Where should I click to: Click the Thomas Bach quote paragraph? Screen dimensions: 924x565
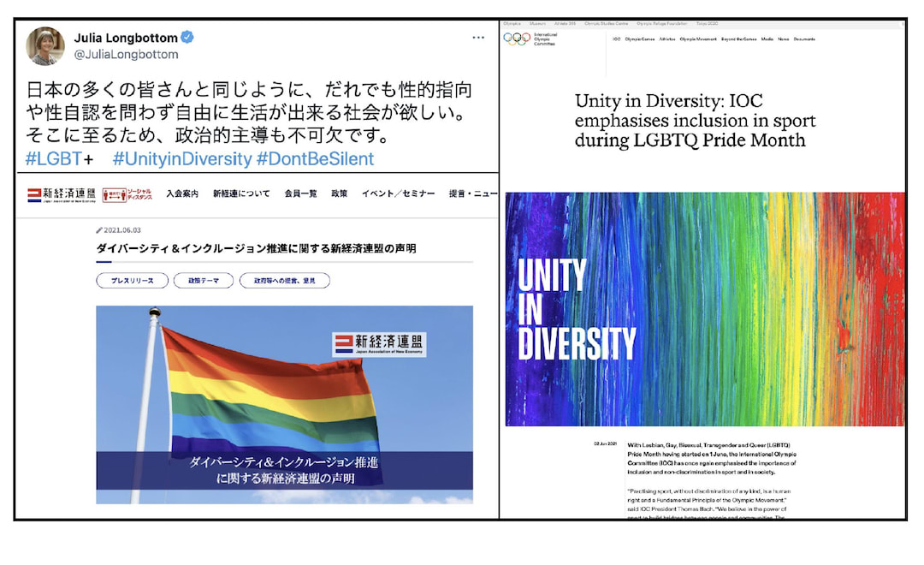[x=709, y=504]
